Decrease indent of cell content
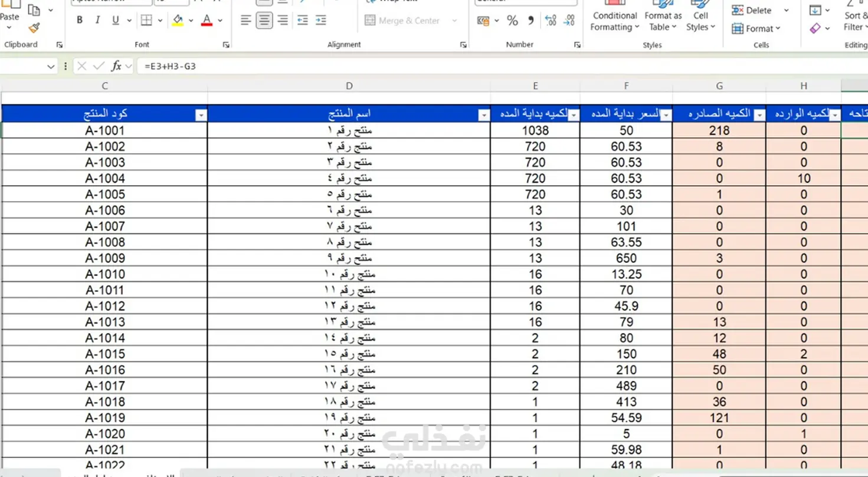Viewport: 868px width, 477px height. pos(303,21)
